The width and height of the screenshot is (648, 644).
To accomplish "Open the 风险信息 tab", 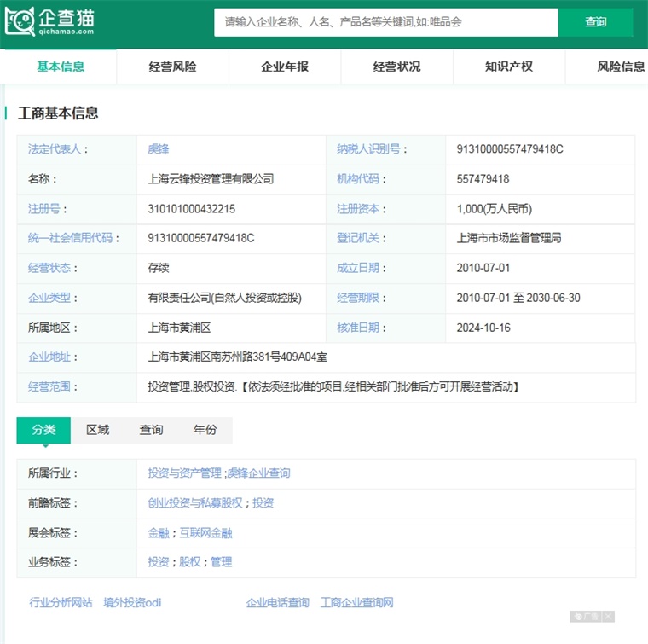I will click(620, 67).
